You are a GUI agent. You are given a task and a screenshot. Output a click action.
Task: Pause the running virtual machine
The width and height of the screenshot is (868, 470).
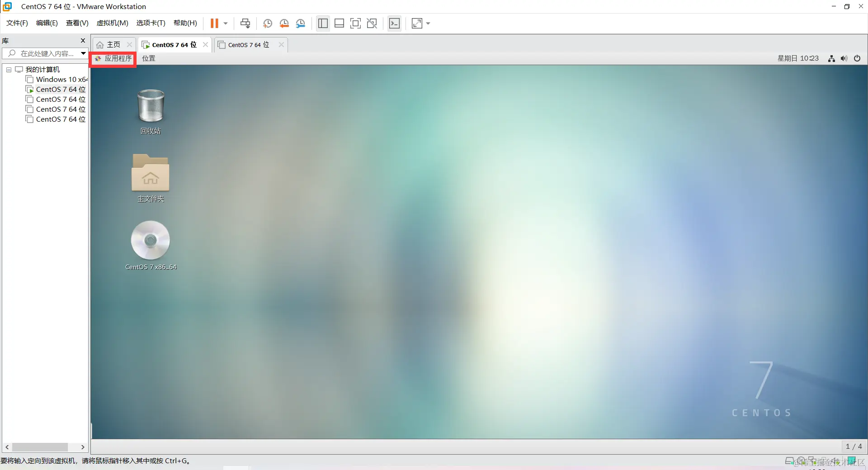(x=214, y=23)
